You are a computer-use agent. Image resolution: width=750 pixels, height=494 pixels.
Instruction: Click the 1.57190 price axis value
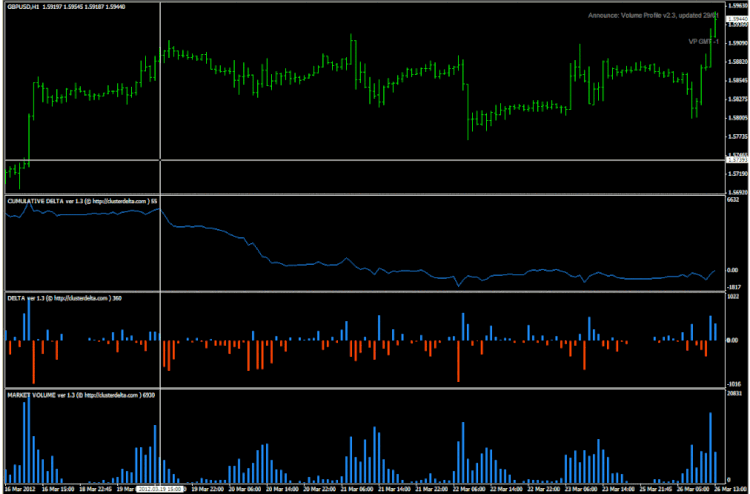click(x=737, y=174)
